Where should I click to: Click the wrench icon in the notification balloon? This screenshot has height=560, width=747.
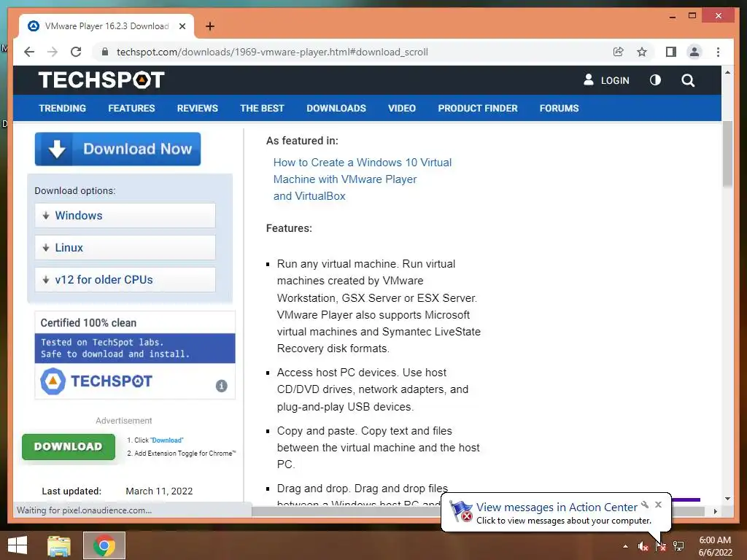point(645,505)
